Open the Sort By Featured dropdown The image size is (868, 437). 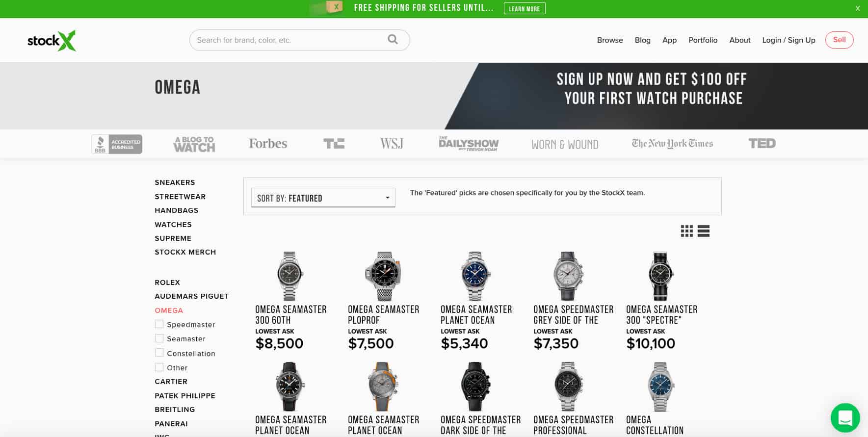(323, 198)
